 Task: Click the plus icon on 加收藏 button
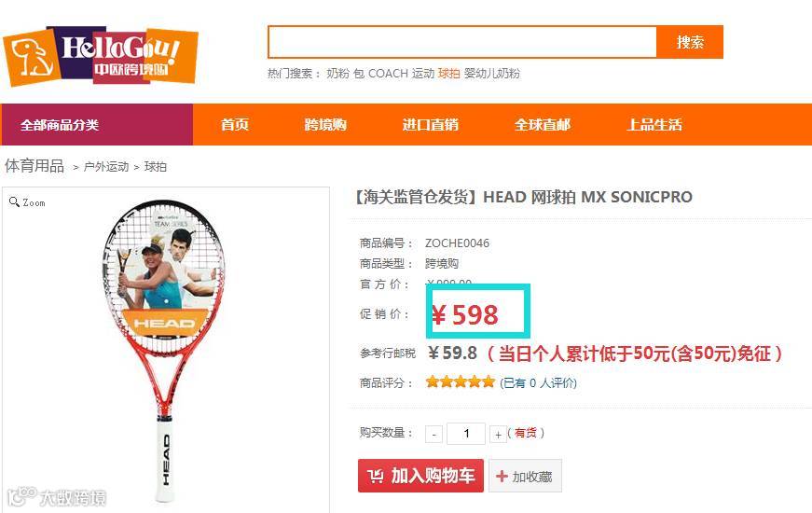tap(502, 476)
